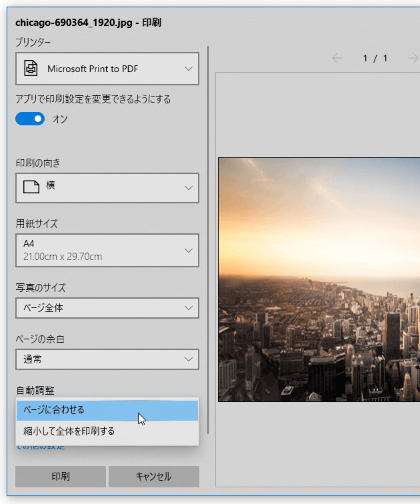Image resolution: width=420 pixels, height=504 pixels.
Task: Click the landscape page icon beside 横
Action: coord(31,187)
